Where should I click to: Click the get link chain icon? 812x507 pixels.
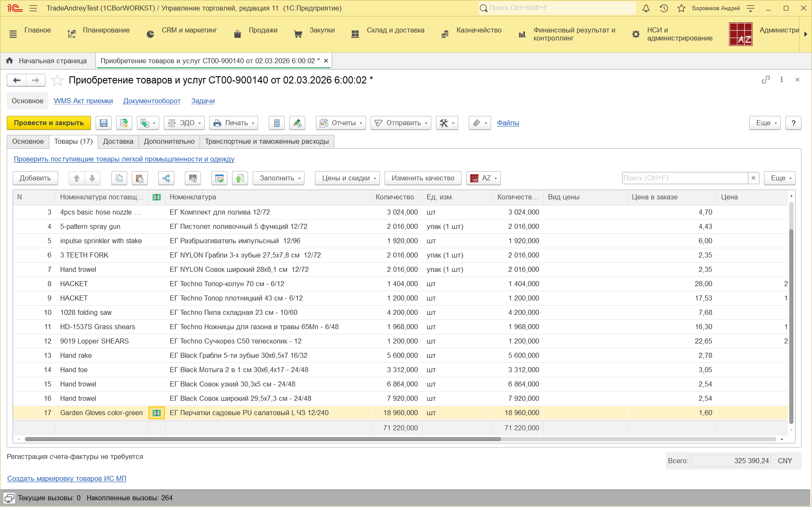click(766, 80)
